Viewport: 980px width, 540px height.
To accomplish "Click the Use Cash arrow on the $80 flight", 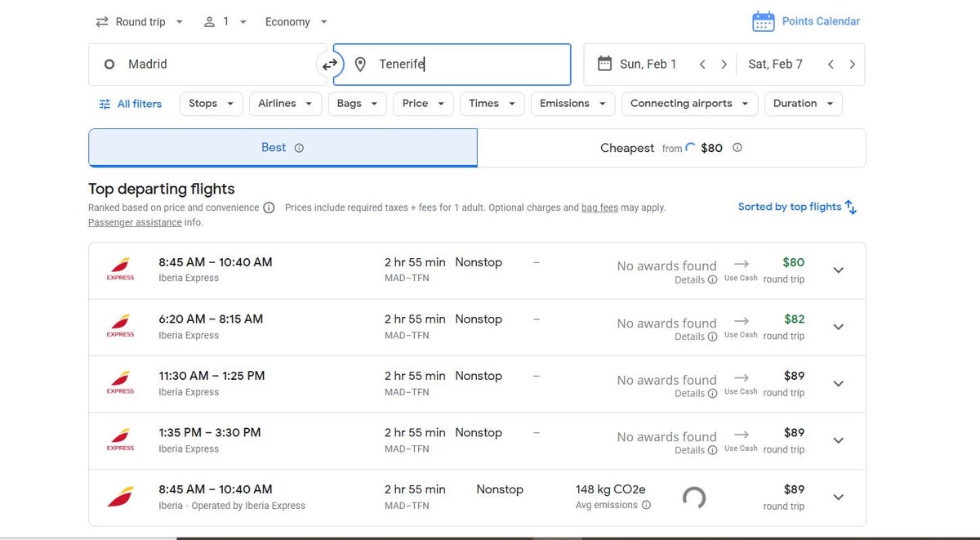I will pos(740,265).
